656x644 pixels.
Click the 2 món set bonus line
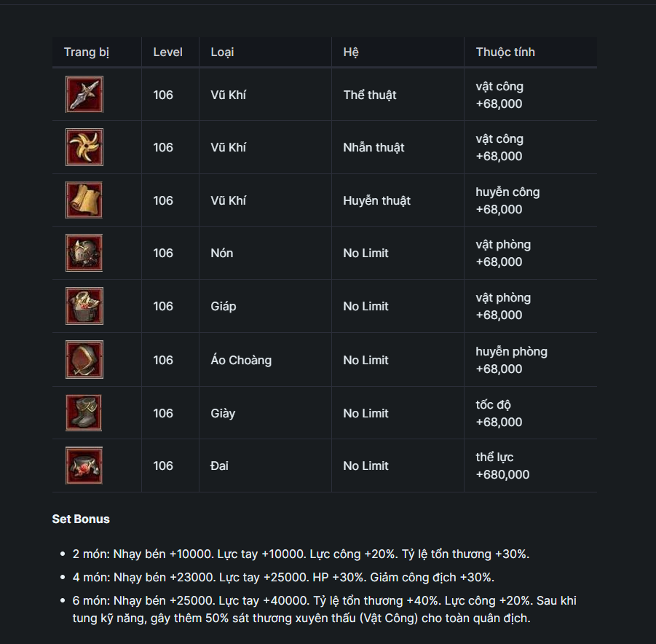[301, 554]
